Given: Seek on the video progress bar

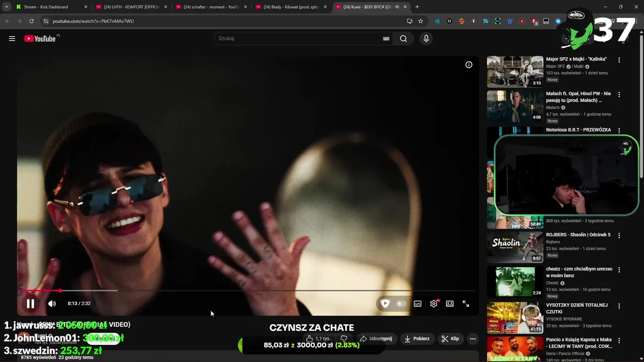Looking at the screenshot, I should pos(248,291).
